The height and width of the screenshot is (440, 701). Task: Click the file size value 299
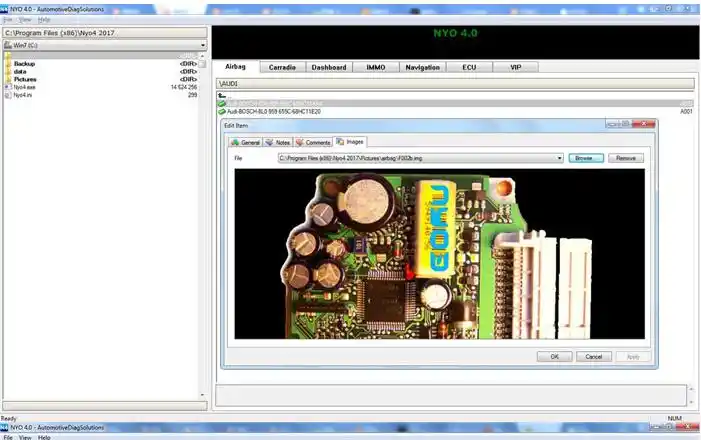[193, 95]
